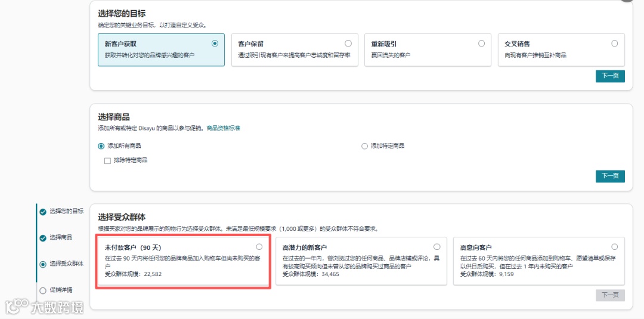The width and height of the screenshot is (644, 319).
Task: Click the 选择商品 section heading
Action: [x=114, y=117]
